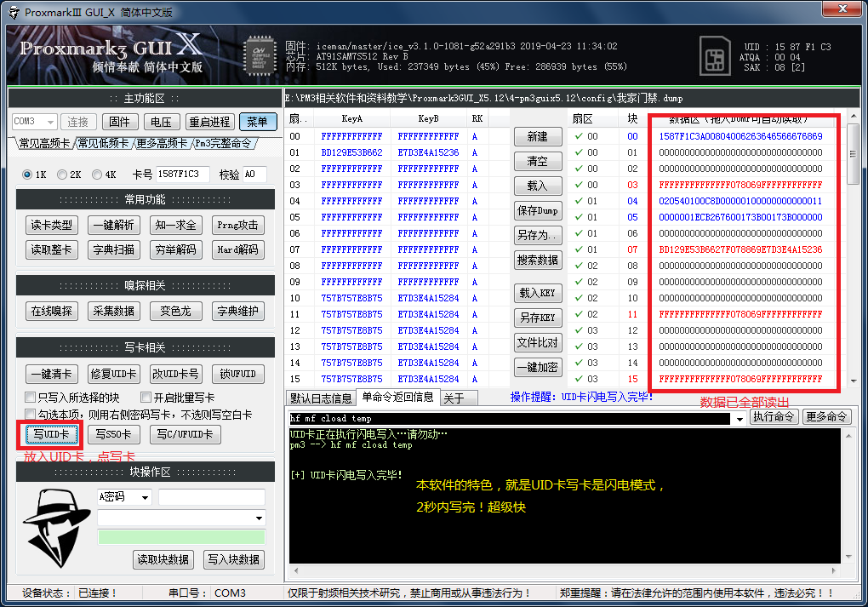Click the 固件 button
Screen dimensions: 868x607
120,121
